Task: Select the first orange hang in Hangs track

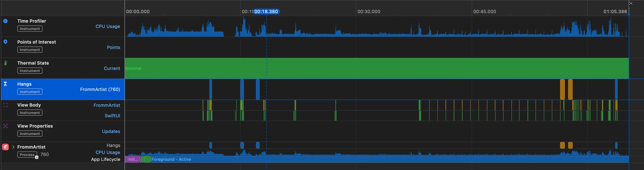Action: (x=562, y=89)
